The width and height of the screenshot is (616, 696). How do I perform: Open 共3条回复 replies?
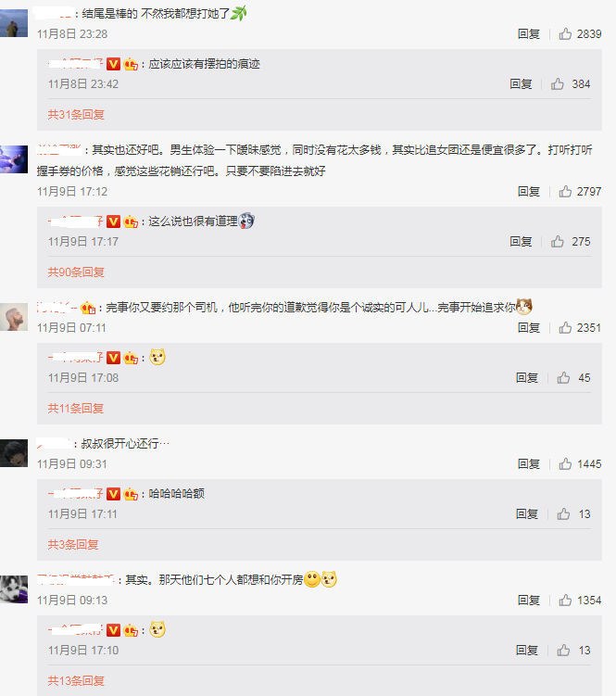(x=73, y=545)
